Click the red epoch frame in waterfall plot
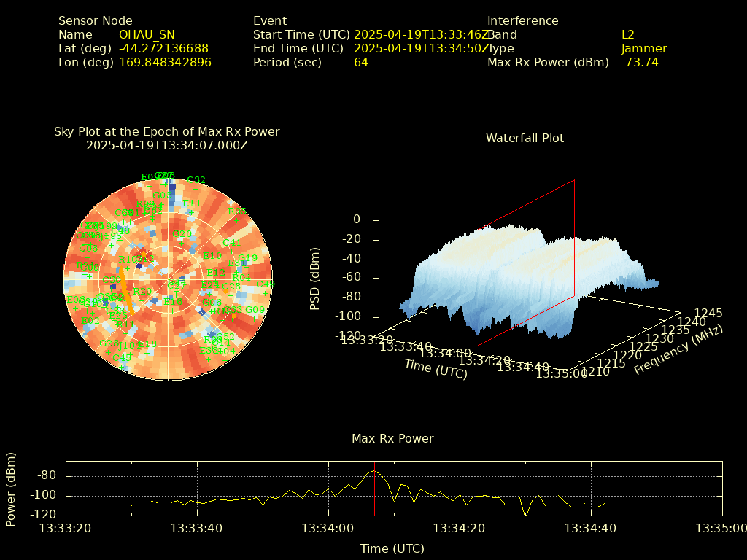Viewport: 747px width, 560px height. pos(525,262)
